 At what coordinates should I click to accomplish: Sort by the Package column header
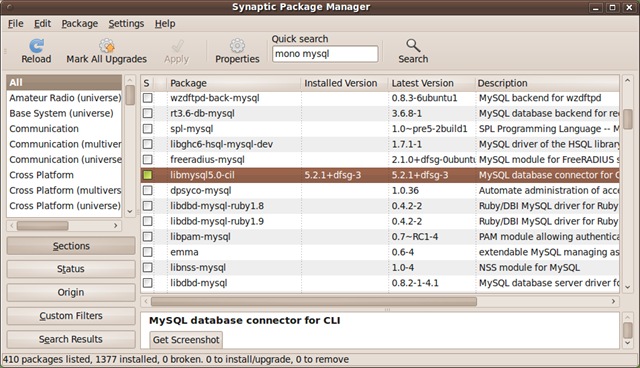pos(233,83)
